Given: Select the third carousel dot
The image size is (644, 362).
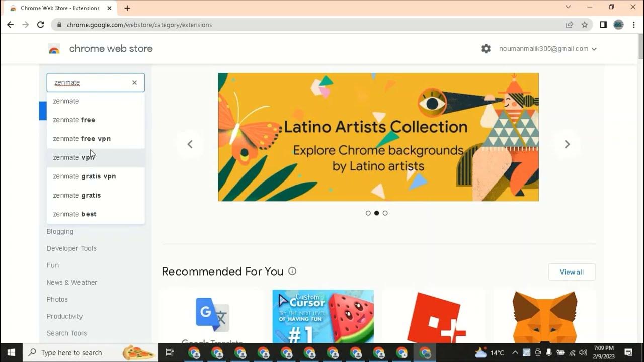Looking at the screenshot, I should coord(385,213).
